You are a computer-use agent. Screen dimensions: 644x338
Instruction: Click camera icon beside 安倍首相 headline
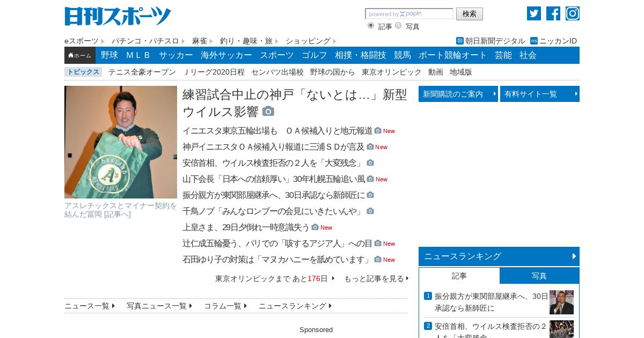point(370,163)
